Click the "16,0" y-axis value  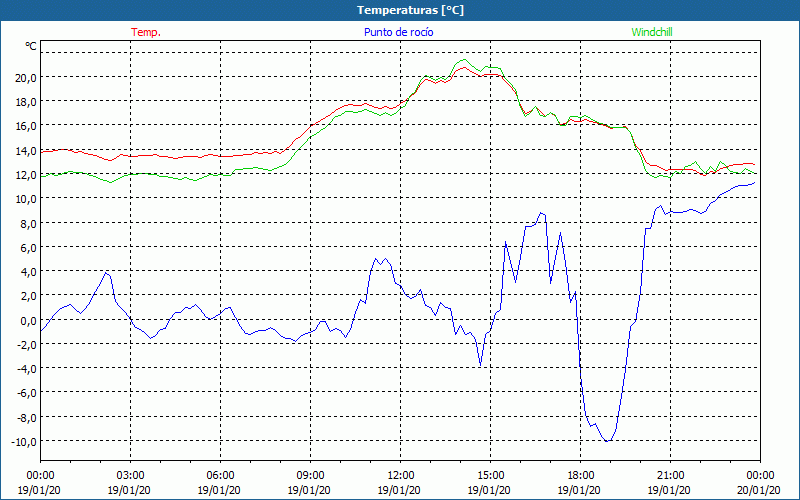point(27,126)
